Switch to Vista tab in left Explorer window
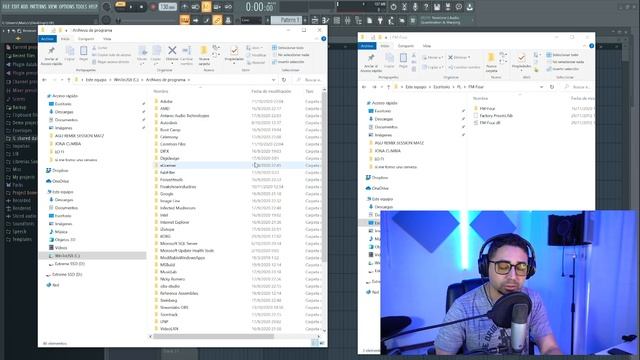This screenshot has width=640, height=360. [x=107, y=39]
